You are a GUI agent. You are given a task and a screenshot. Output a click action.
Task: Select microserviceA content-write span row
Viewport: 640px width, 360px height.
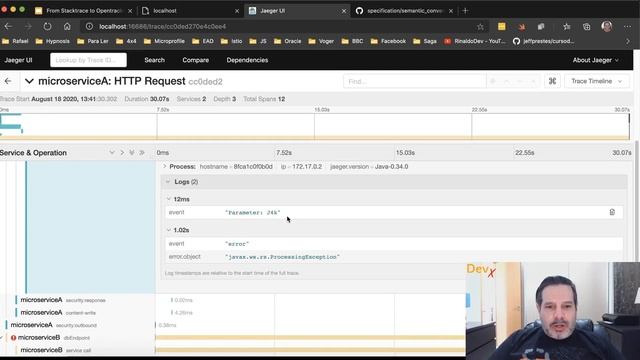click(78, 313)
